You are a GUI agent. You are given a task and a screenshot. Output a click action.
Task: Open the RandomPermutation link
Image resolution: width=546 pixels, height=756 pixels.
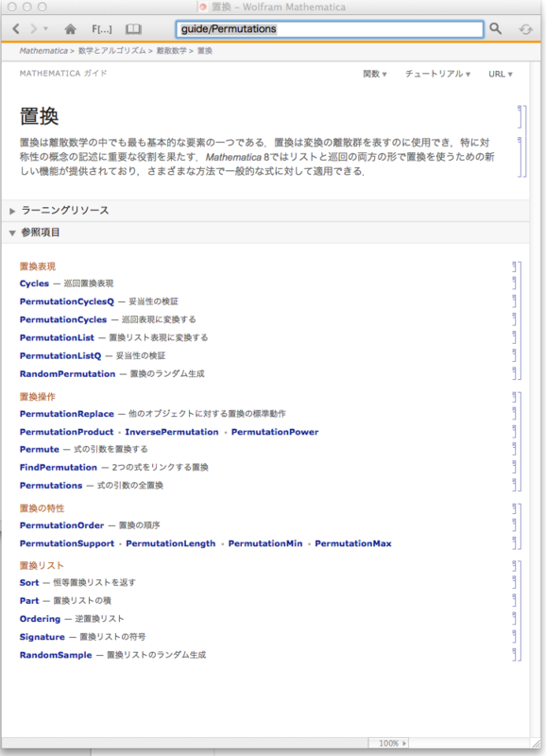click(x=67, y=373)
